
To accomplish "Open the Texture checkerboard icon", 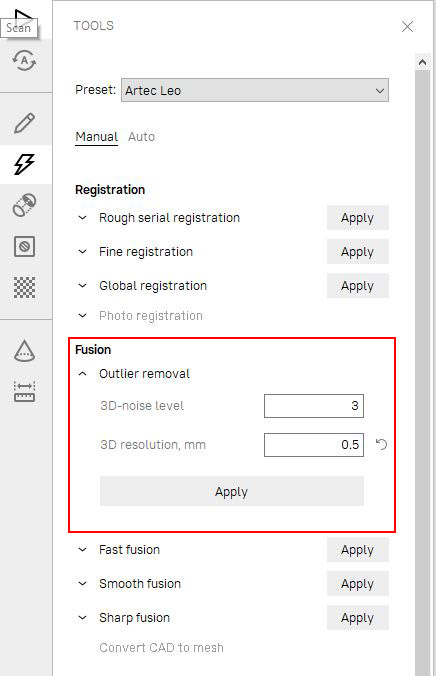I will pos(24,287).
